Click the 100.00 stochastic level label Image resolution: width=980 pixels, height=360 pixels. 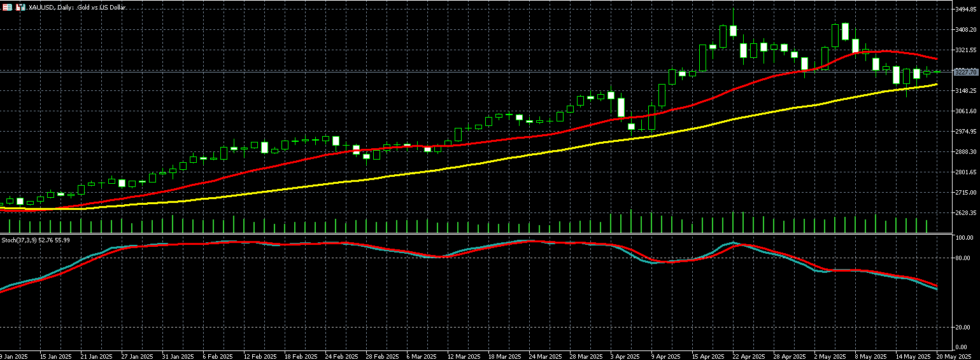pyautogui.click(x=965, y=238)
